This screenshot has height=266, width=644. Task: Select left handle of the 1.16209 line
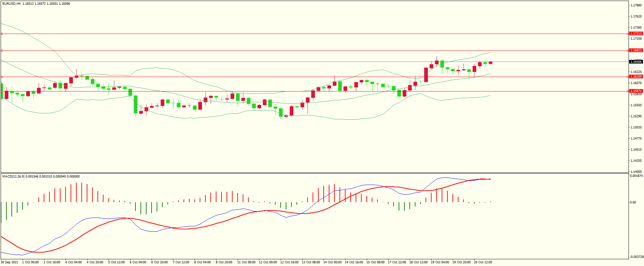(2, 77)
